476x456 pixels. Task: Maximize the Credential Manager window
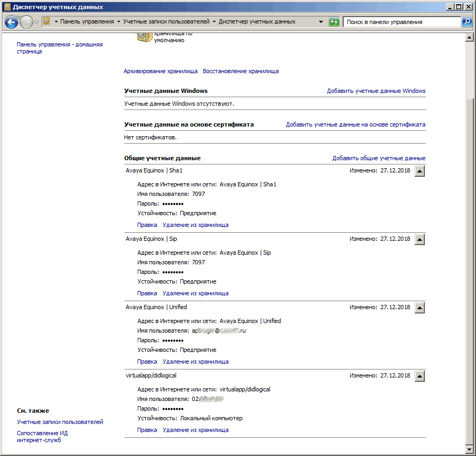[459, 7]
